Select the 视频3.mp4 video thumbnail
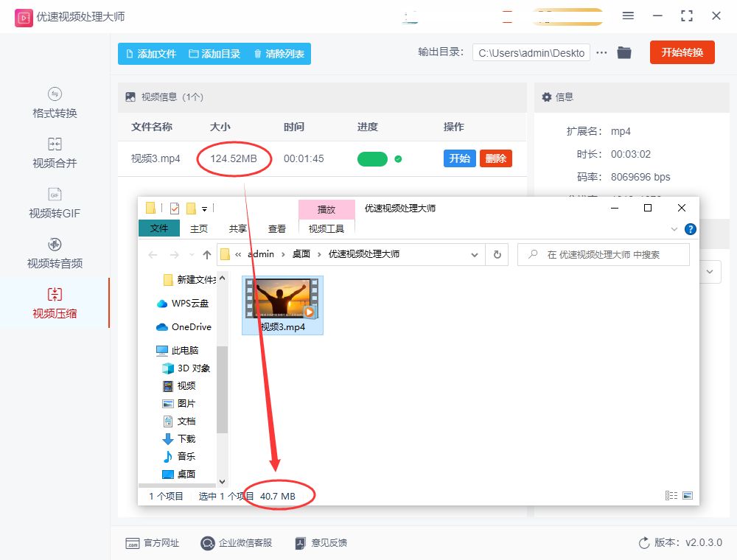The width and height of the screenshot is (737, 560). click(x=282, y=305)
